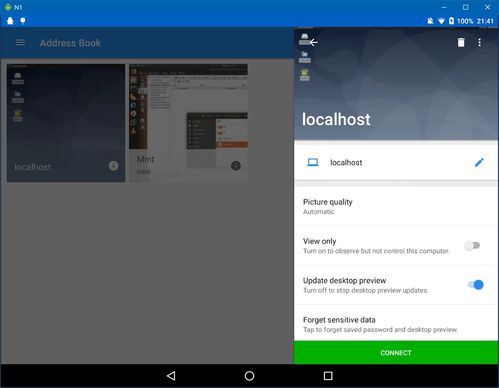Click the laptop icon beside localhost
This screenshot has width=499, height=388.
coord(313,162)
